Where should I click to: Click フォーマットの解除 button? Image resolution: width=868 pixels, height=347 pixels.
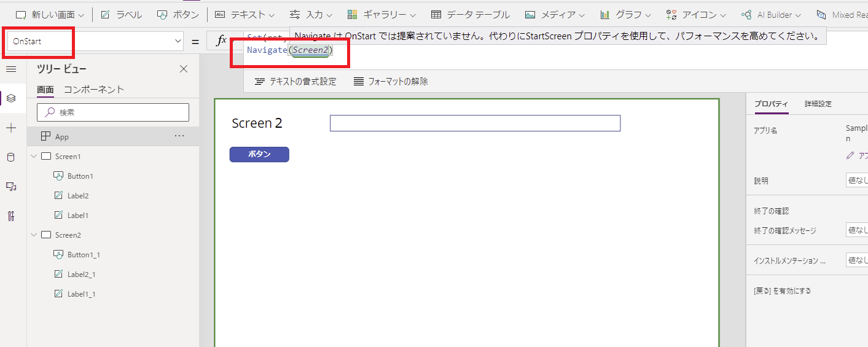coord(391,82)
